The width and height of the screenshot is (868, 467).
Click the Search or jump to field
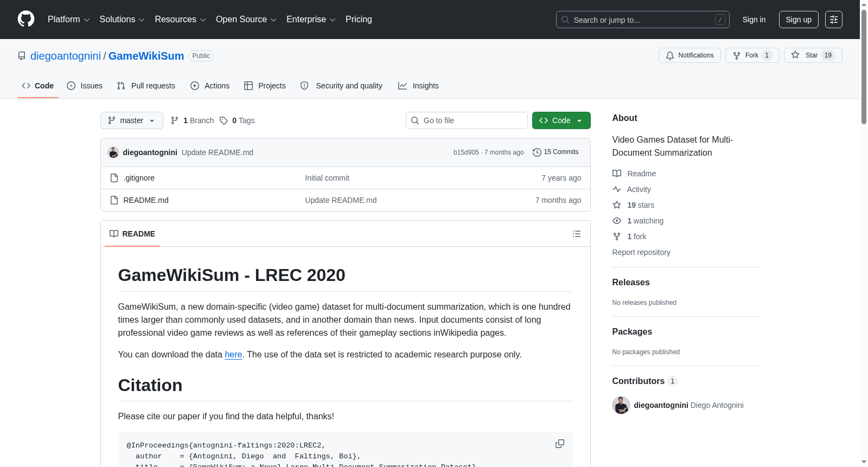point(643,20)
